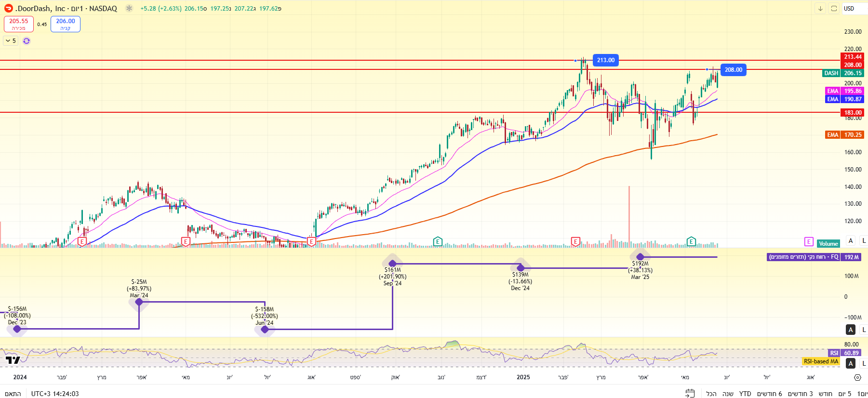Image resolution: width=868 pixels, height=398 pixels.
Task: Click the RSI indicator label
Action: (x=834, y=353)
